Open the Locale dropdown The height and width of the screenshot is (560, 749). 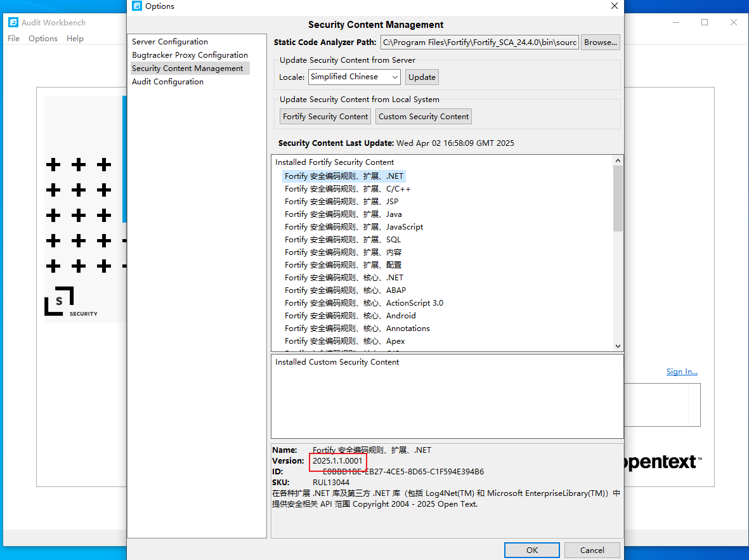coord(354,77)
